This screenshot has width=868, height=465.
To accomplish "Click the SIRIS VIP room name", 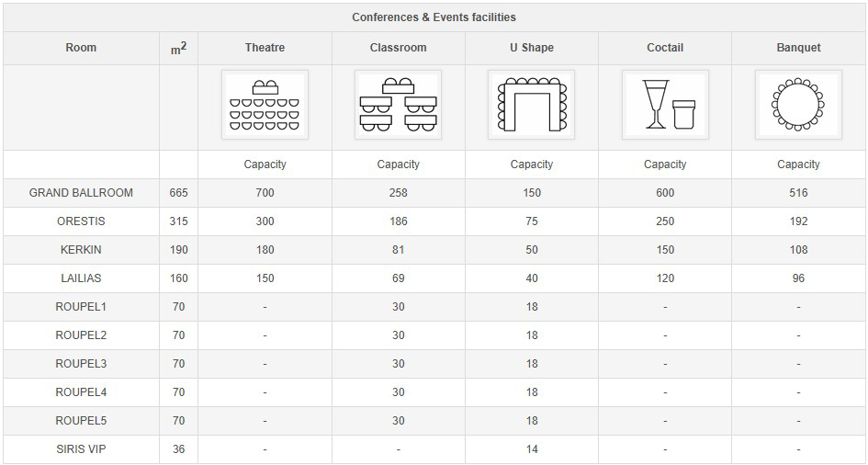I will click(x=81, y=449).
